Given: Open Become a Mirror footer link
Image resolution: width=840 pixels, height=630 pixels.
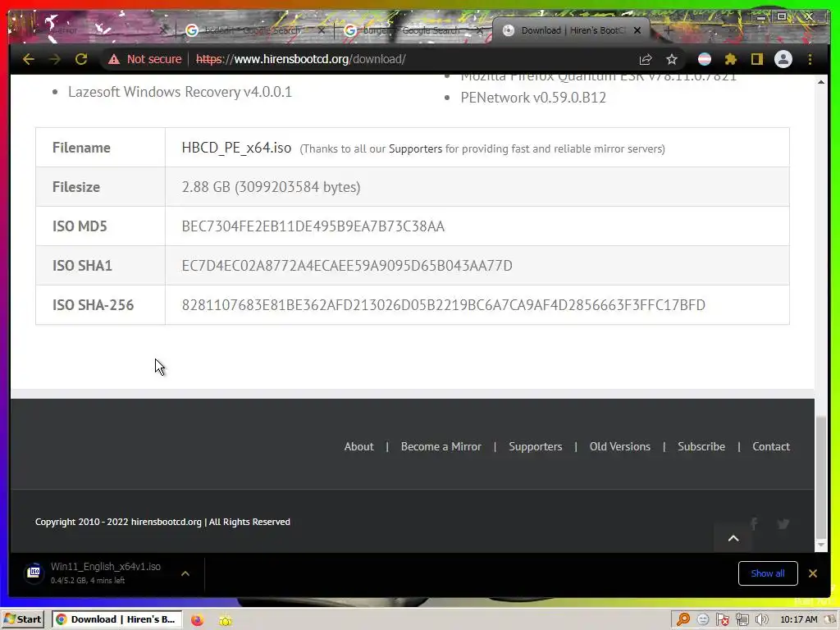Looking at the screenshot, I should coord(441,446).
